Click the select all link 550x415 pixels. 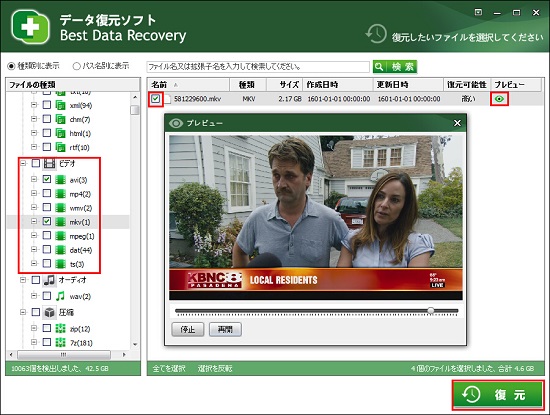169,368
